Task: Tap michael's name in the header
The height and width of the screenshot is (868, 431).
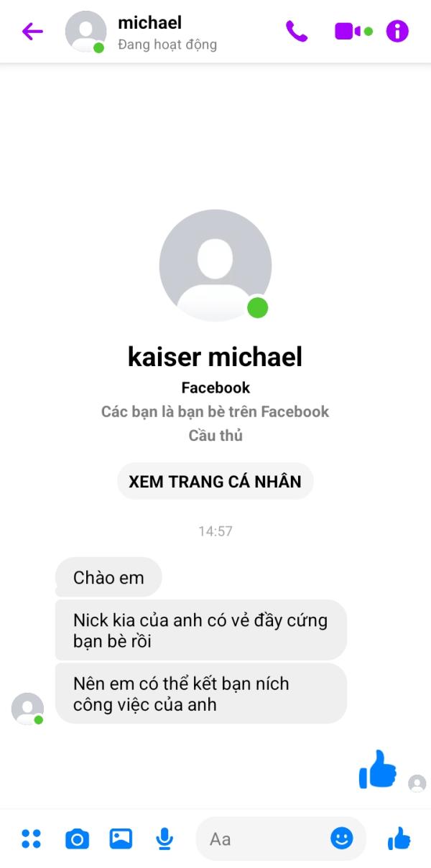Action: pos(149,23)
